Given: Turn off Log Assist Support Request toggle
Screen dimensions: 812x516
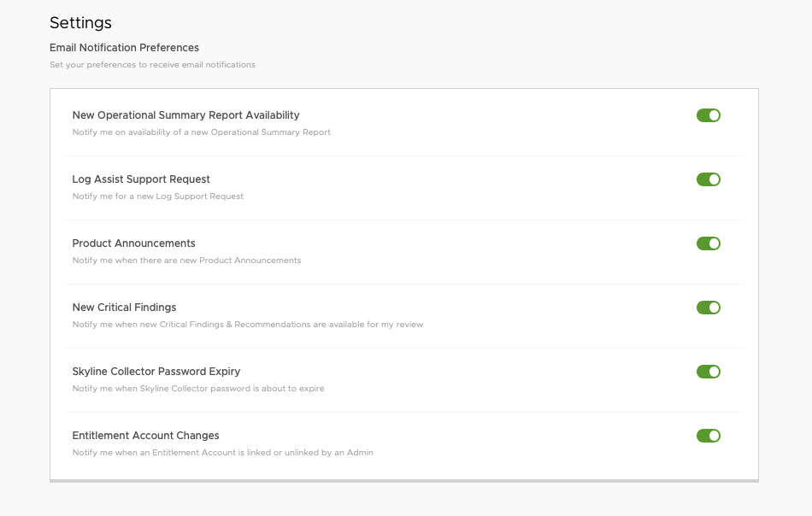Looking at the screenshot, I should 708,179.
